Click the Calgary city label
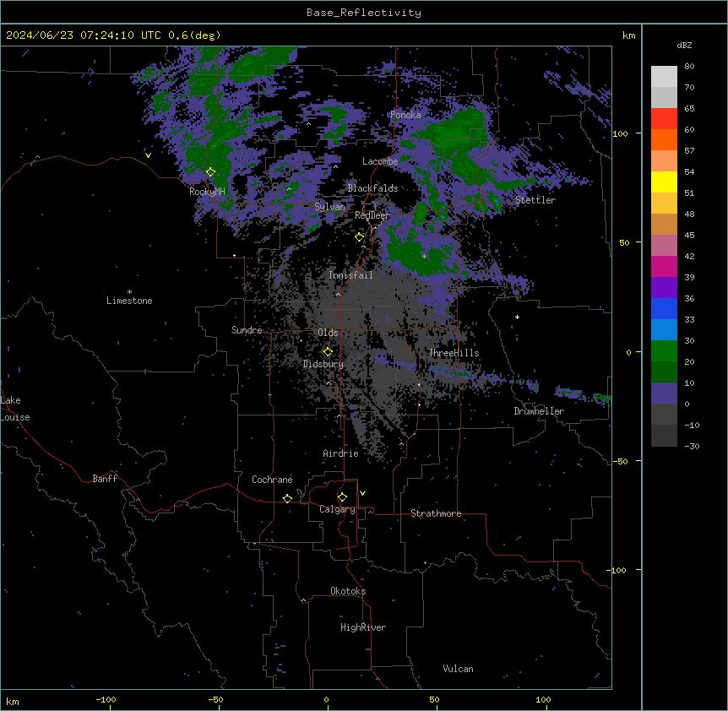The image size is (728, 711). (x=337, y=509)
